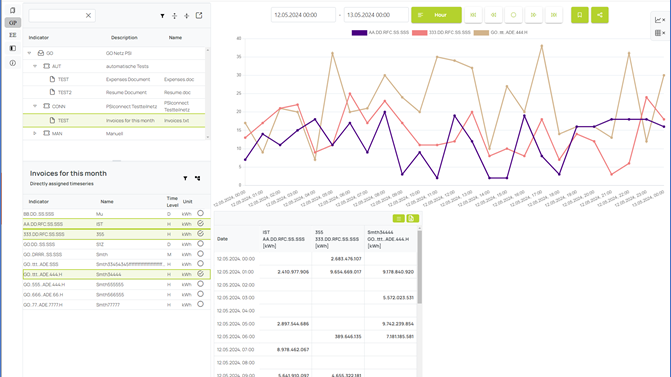This screenshot has width=671, height=377.
Task: Click the purple AA.DD.RFC.SS.SSS legend swatch
Action: 359,33
